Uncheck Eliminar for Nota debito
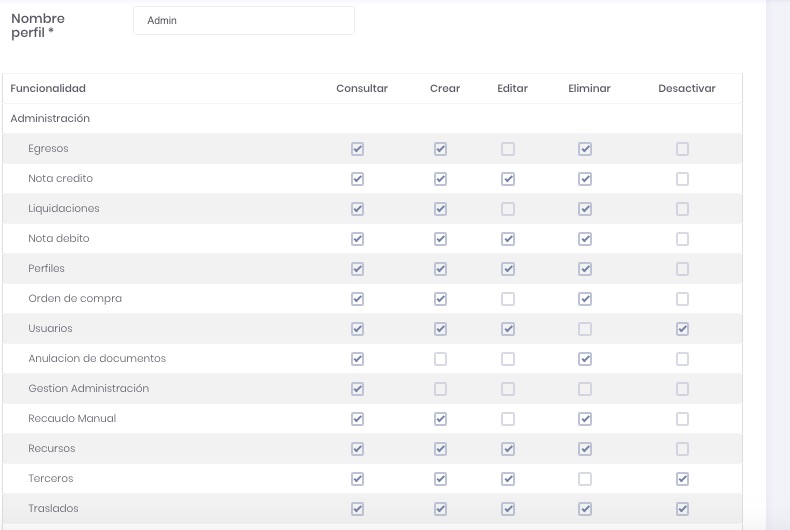Viewport: 790px width, 530px height. tap(585, 239)
